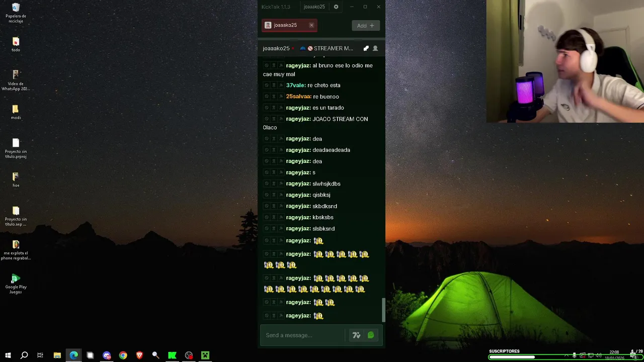The height and width of the screenshot is (362, 644).
Task: Switch to OBS Studio on the taskbar
Action: pyautogui.click(x=189, y=355)
